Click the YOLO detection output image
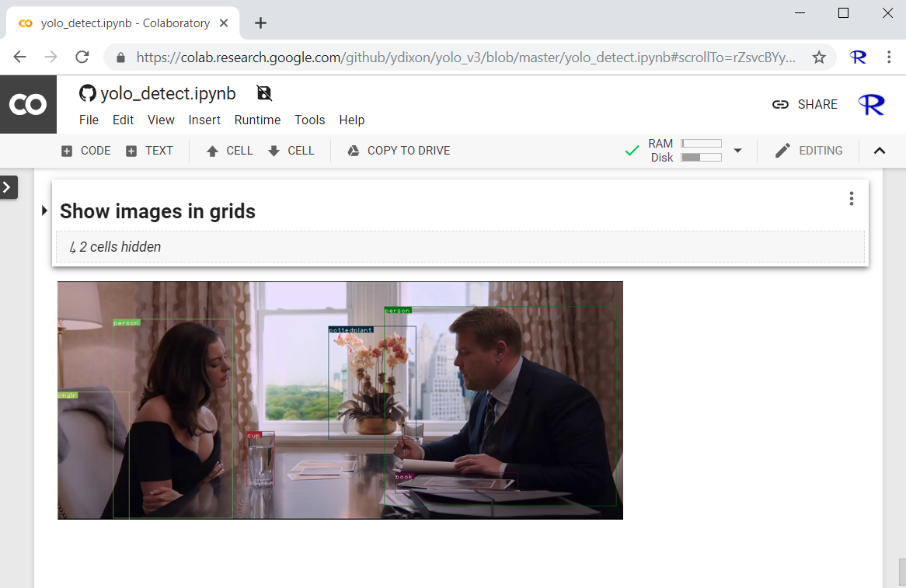This screenshot has height=588, width=906. (340, 400)
